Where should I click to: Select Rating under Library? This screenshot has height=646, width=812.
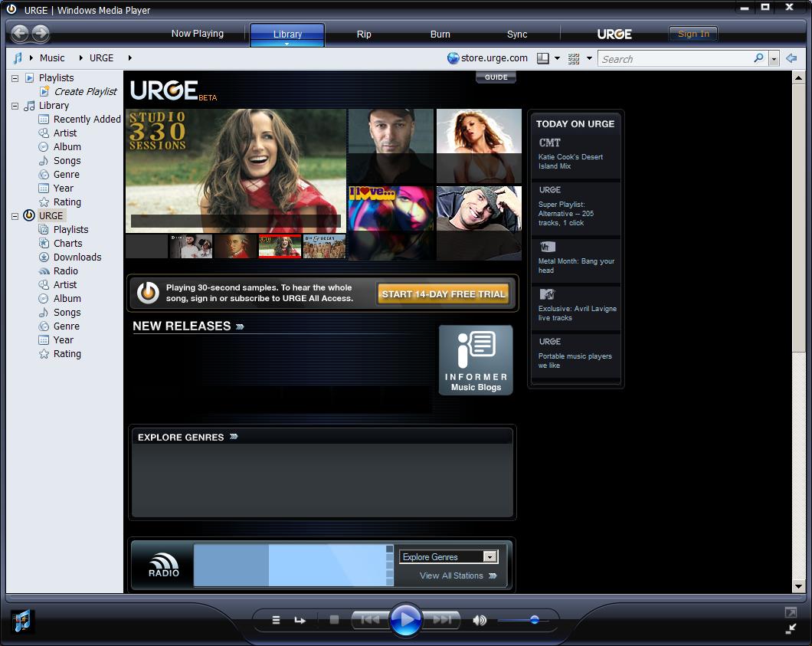[67, 202]
